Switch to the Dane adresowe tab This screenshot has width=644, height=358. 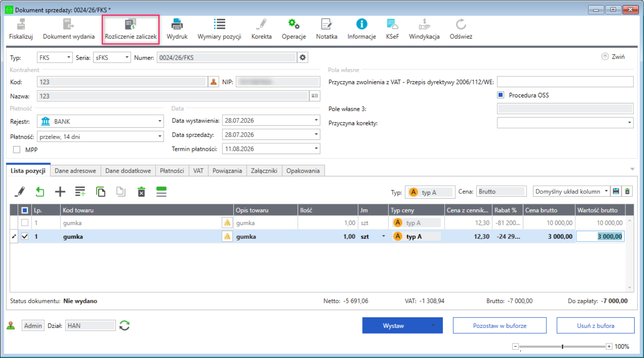pyautogui.click(x=75, y=171)
